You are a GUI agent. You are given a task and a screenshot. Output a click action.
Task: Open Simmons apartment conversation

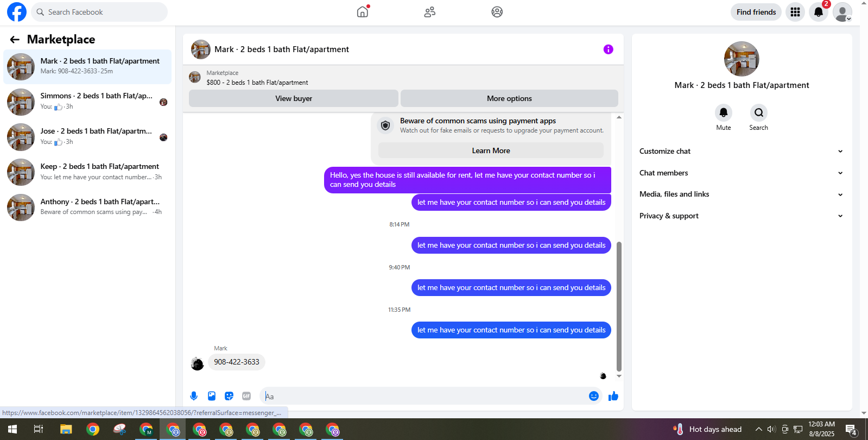point(87,102)
